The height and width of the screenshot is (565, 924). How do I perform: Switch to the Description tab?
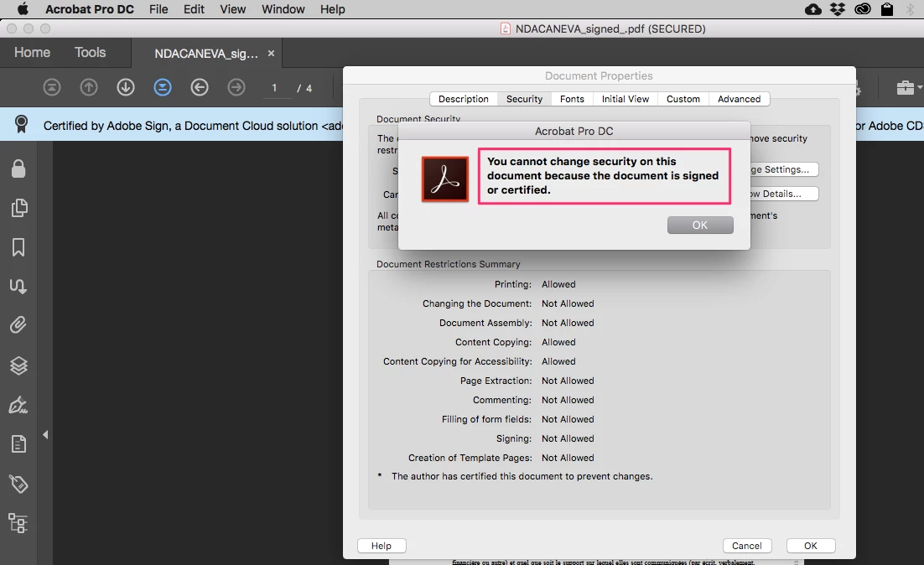(464, 99)
